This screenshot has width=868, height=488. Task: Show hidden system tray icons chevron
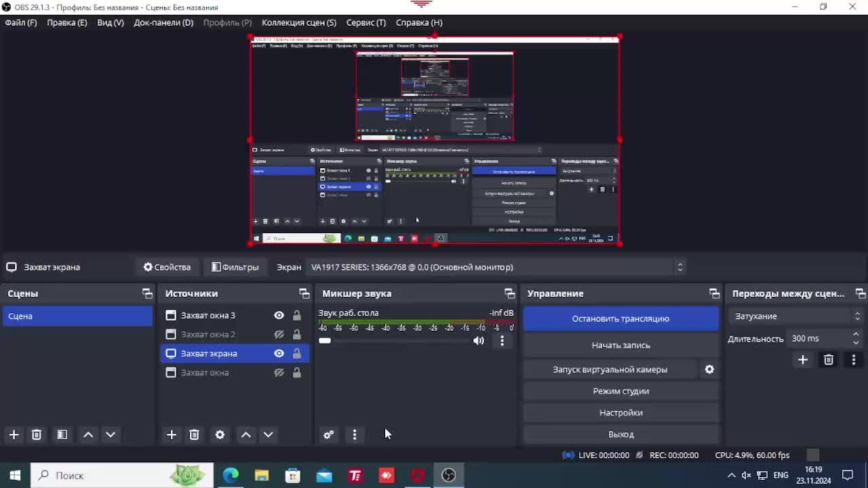pyautogui.click(x=731, y=475)
